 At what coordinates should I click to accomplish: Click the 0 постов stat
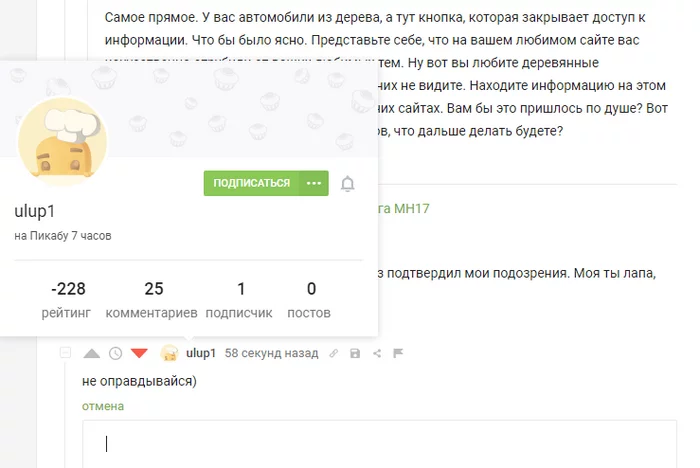[309, 300]
